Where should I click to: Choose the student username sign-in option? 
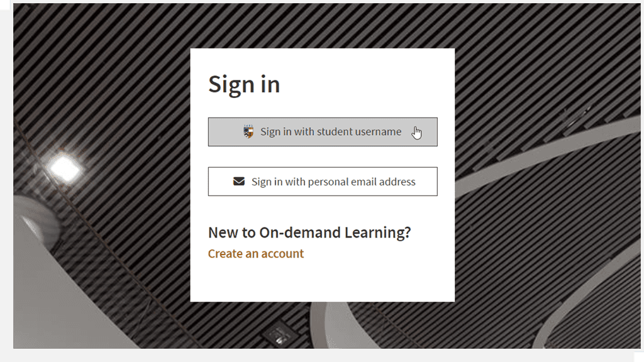322,131
